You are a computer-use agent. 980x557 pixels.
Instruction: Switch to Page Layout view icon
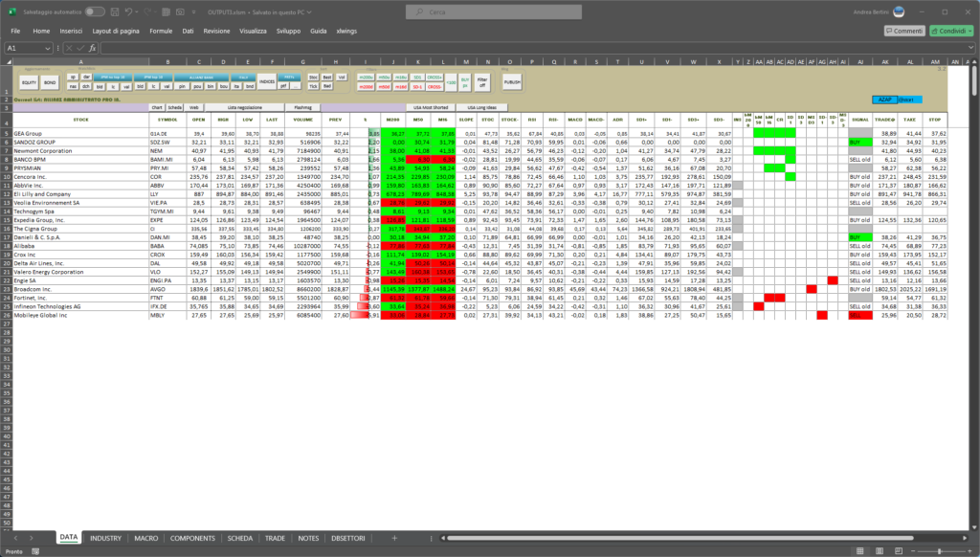(880, 551)
